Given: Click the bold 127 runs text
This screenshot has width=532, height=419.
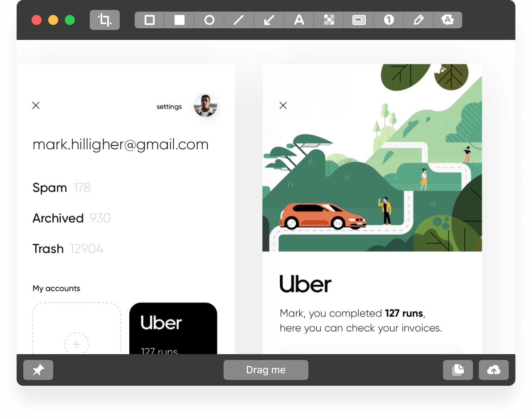Looking at the screenshot, I should [404, 313].
